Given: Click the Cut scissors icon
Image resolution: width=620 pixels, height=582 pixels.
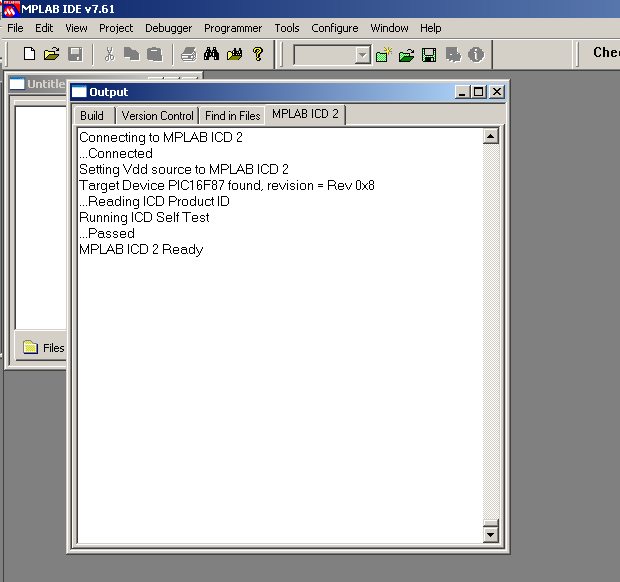Looking at the screenshot, I should (x=109, y=54).
